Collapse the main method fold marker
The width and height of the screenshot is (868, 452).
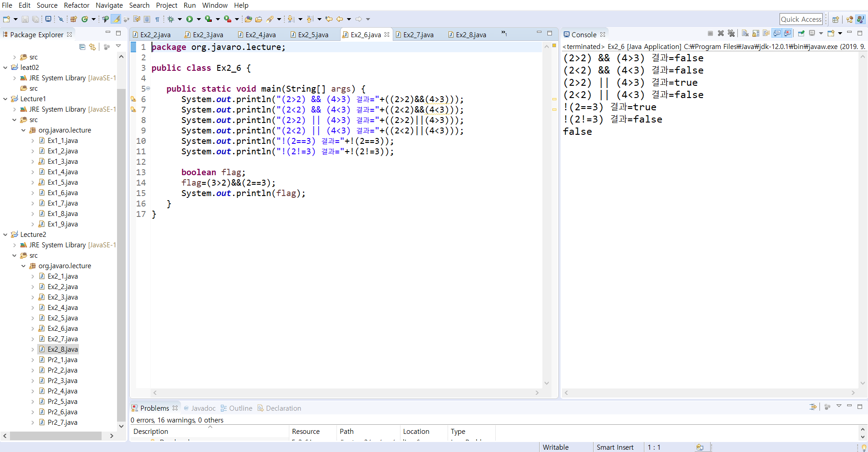click(148, 88)
